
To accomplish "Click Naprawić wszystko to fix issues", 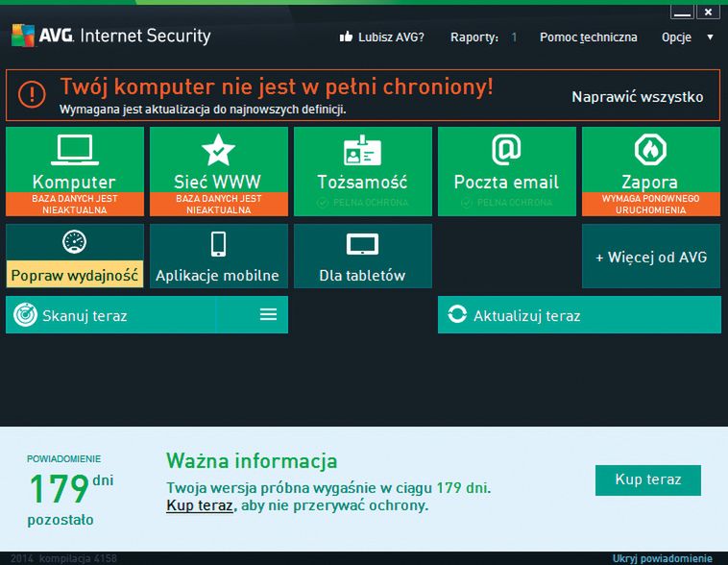I will (638, 97).
